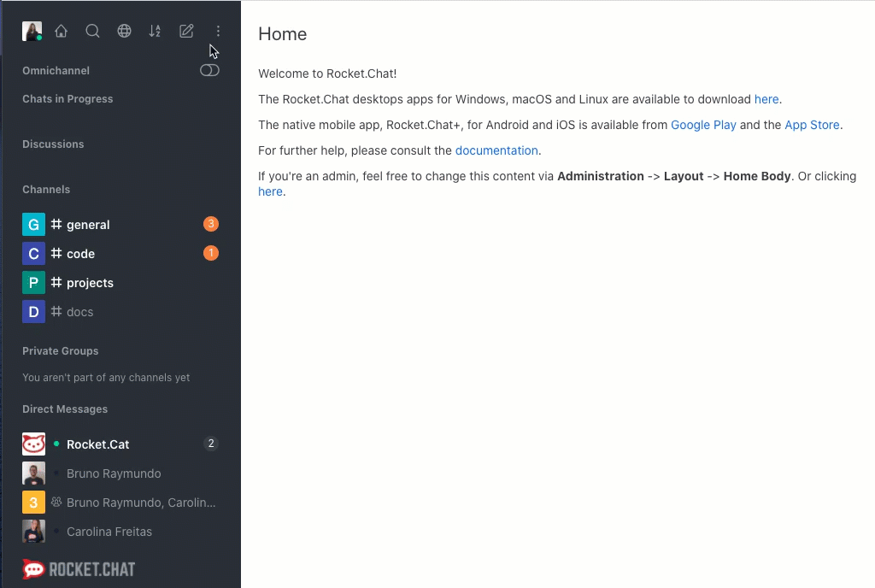Open the Google Play link
The width and height of the screenshot is (875, 588).
click(703, 125)
